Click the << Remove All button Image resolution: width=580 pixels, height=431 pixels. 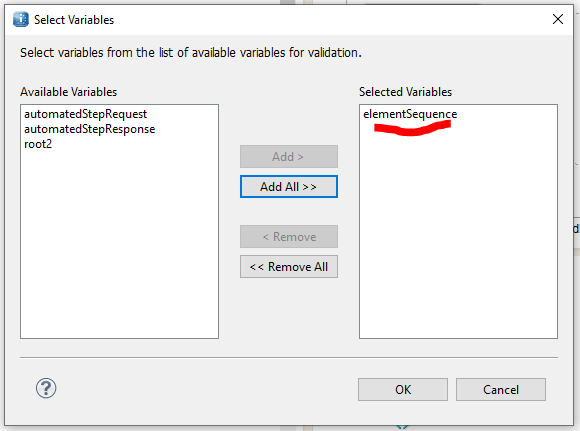289,266
